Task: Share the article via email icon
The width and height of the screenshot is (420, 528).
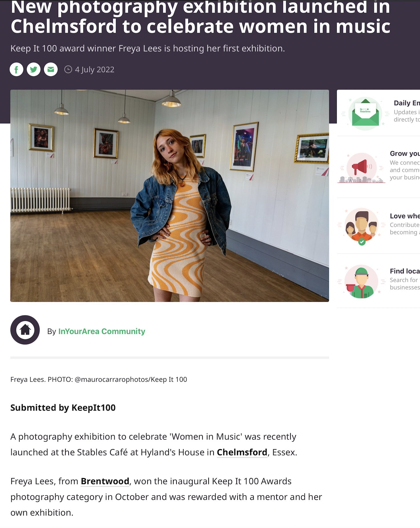Action: [x=51, y=70]
